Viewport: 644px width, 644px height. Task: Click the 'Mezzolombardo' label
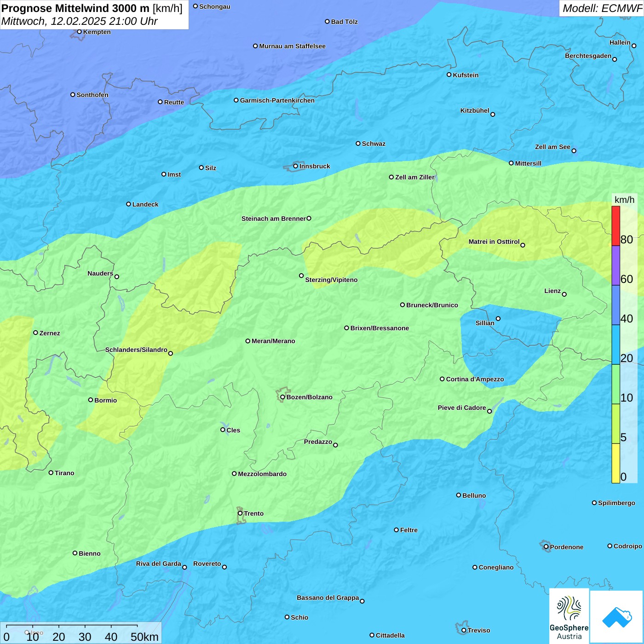tap(262, 474)
